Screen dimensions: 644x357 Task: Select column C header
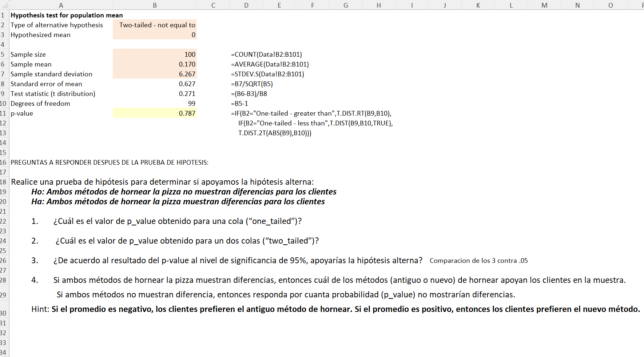coord(213,5)
